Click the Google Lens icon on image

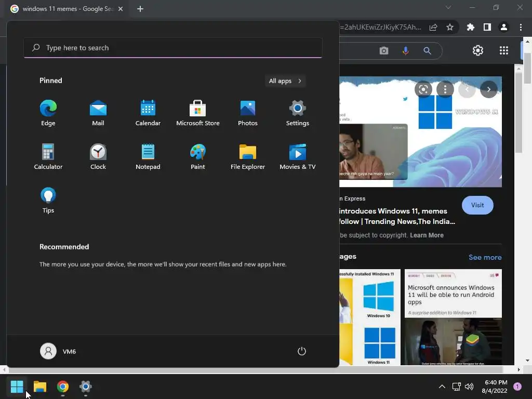tap(423, 89)
